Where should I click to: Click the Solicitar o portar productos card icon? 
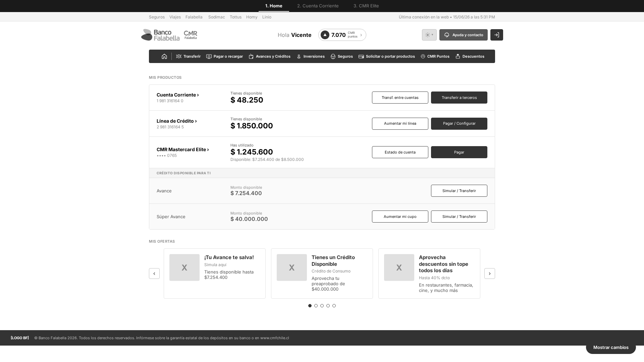(361, 56)
